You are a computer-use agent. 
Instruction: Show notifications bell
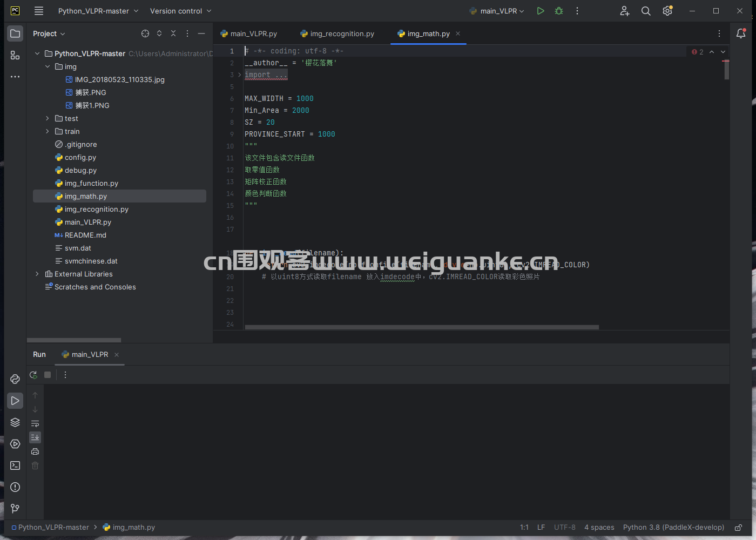pyautogui.click(x=741, y=33)
